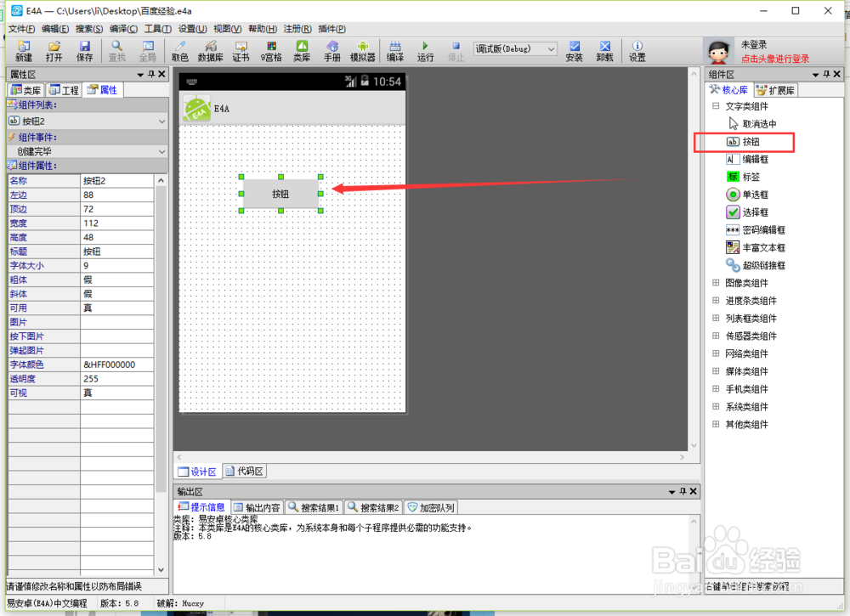The height and width of the screenshot is (616, 850).
Task: Open the 组件列表 按钮2 dropdown
Action: pyautogui.click(x=88, y=122)
